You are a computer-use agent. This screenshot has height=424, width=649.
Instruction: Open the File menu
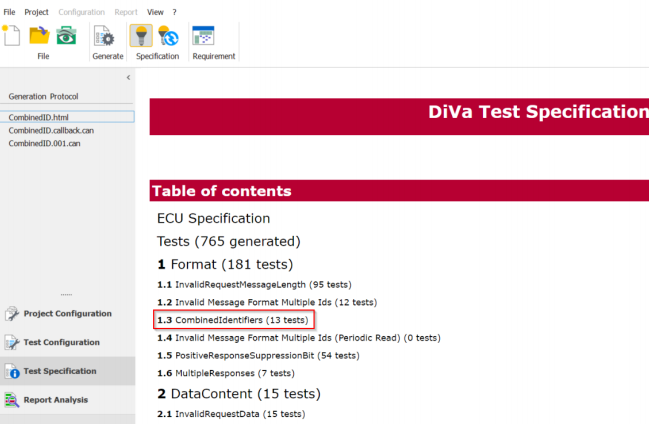point(9,12)
